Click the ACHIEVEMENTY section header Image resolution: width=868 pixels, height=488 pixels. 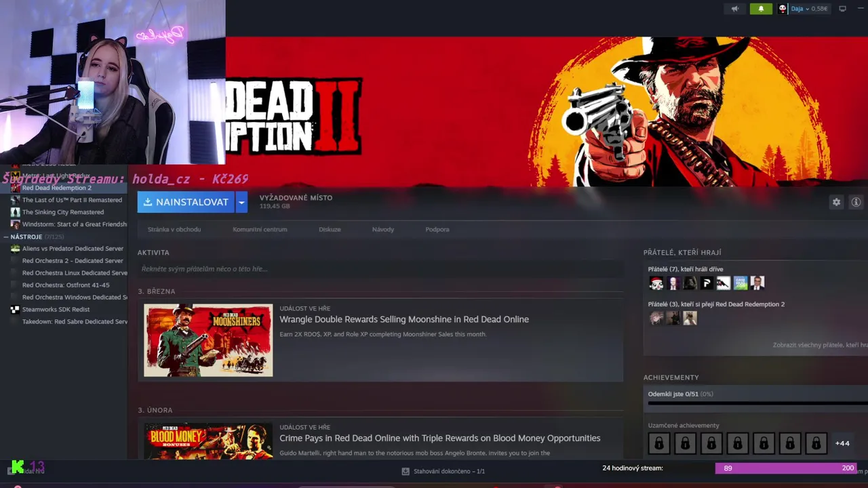pos(671,378)
